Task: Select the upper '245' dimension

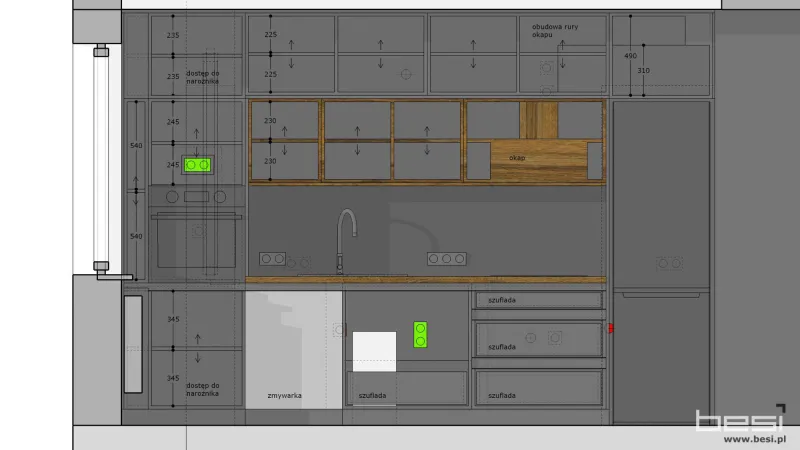Action: (173, 122)
